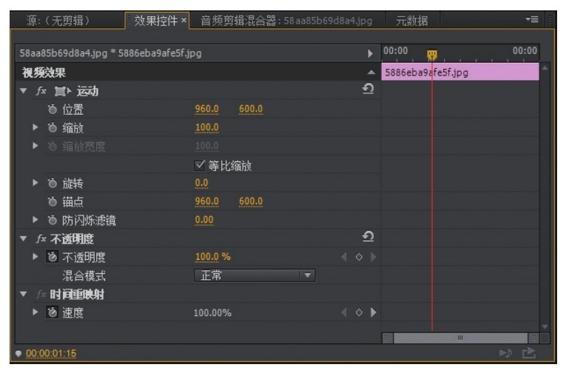Screen dimensions: 566x373
Task: Reset the 不透明度 effect parameters
Action: (x=368, y=237)
